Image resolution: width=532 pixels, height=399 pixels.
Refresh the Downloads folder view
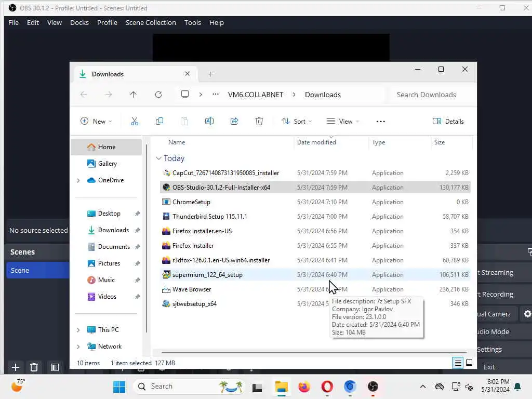(x=158, y=95)
